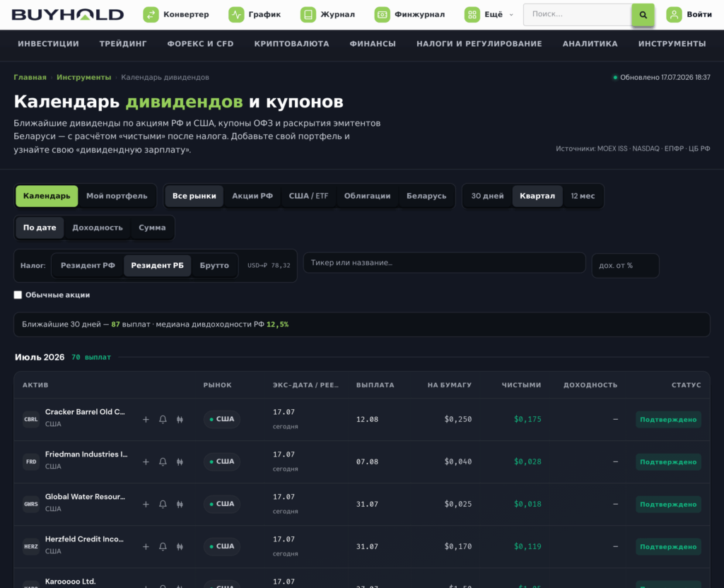
Task: Filter by Беларусь market
Action: (x=426, y=196)
